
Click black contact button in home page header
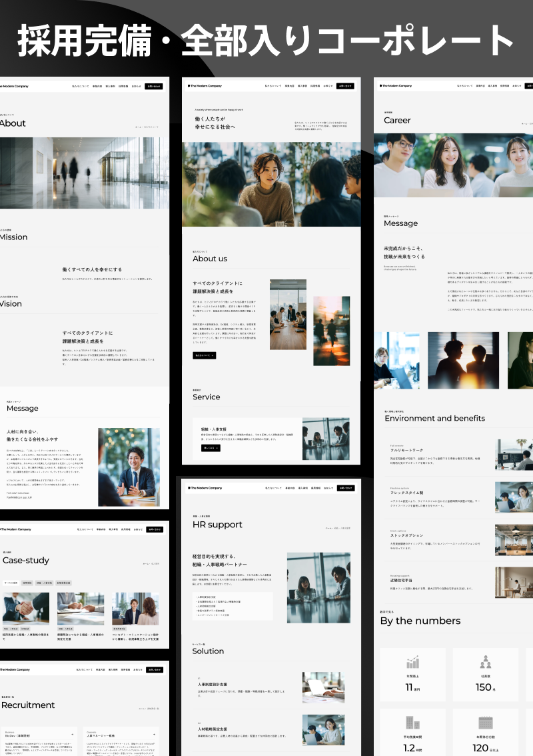(x=345, y=86)
